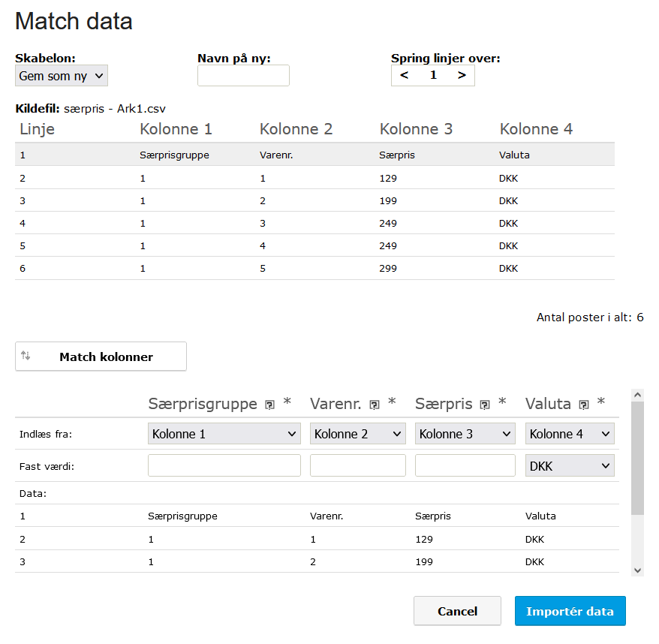Click the Cancel button
This screenshot has height=644, width=659.
(x=457, y=611)
